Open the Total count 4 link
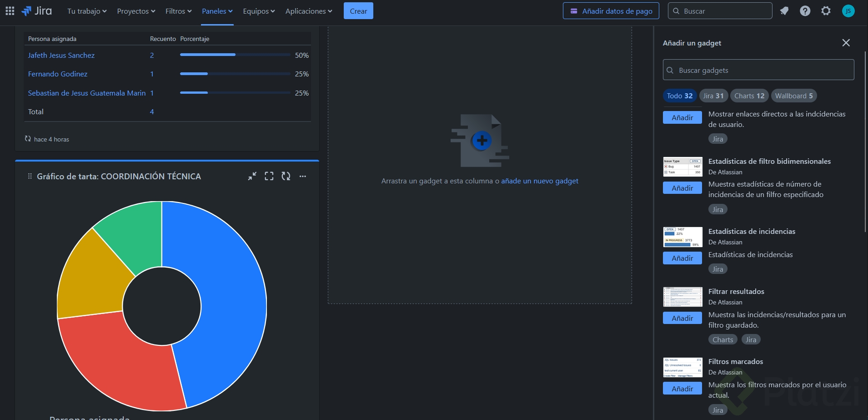The height and width of the screenshot is (420, 868). (152, 111)
